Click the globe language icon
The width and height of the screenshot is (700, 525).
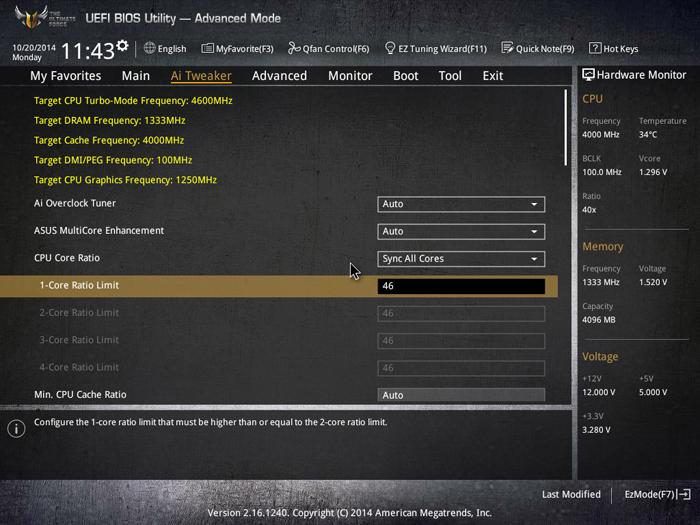tap(150, 48)
